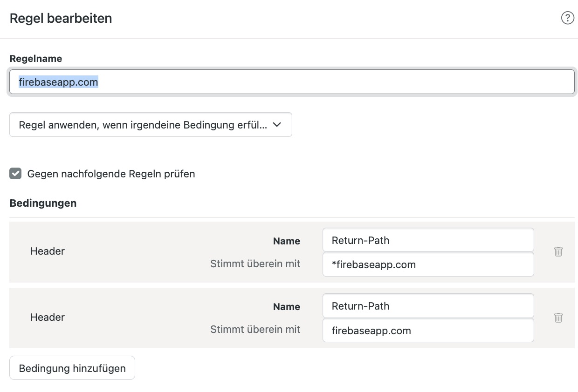This screenshot has height=392, width=578.
Task: Click the first condition's Return-Path name field
Action: 428,240
